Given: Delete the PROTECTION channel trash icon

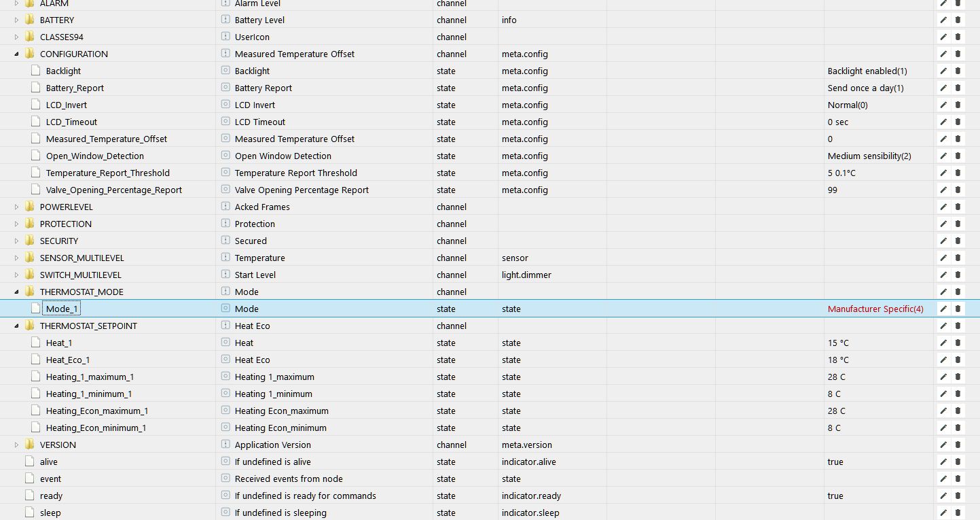Looking at the screenshot, I should click(x=958, y=224).
